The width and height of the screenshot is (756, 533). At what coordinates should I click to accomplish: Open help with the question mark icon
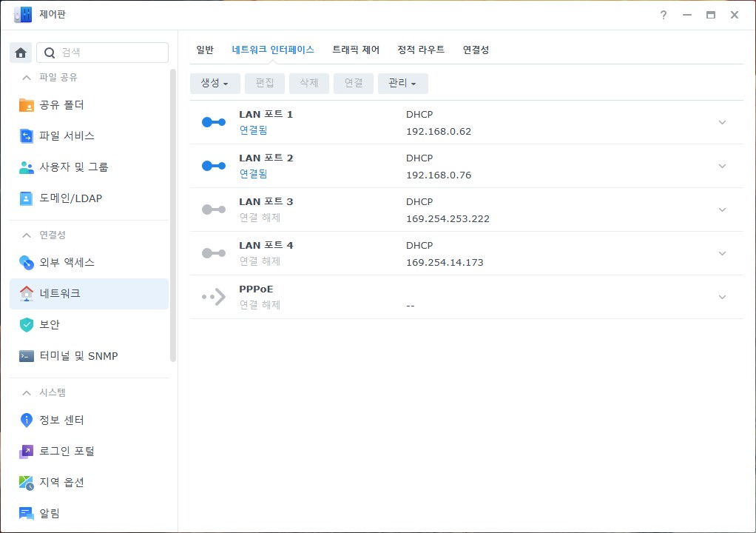click(664, 15)
